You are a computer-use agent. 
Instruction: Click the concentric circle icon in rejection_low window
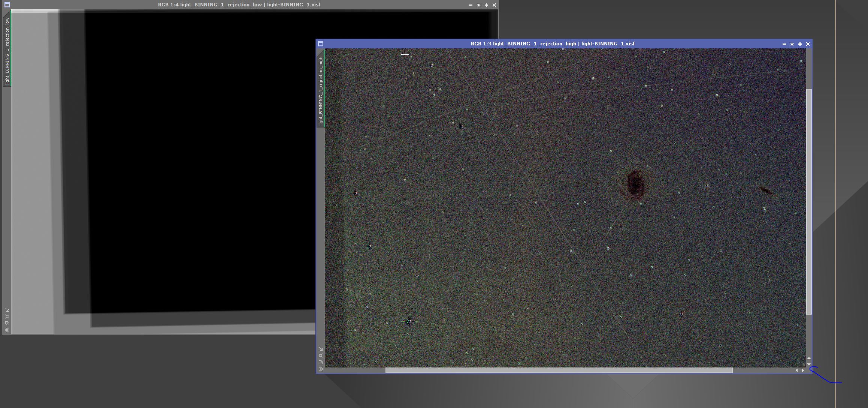[x=7, y=330]
